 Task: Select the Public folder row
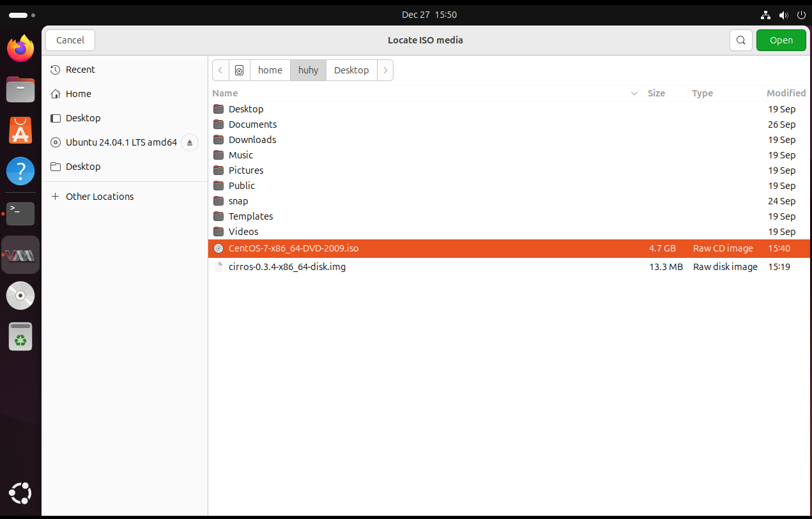(x=509, y=186)
